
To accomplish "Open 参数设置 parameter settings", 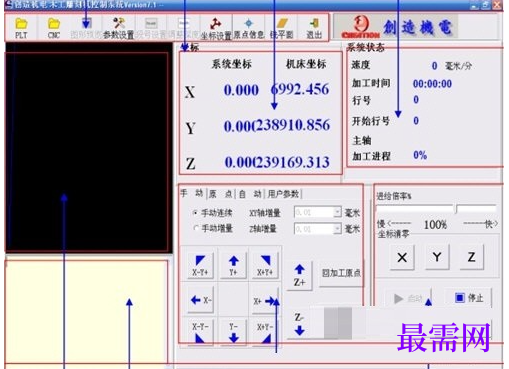I will click(x=119, y=28).
